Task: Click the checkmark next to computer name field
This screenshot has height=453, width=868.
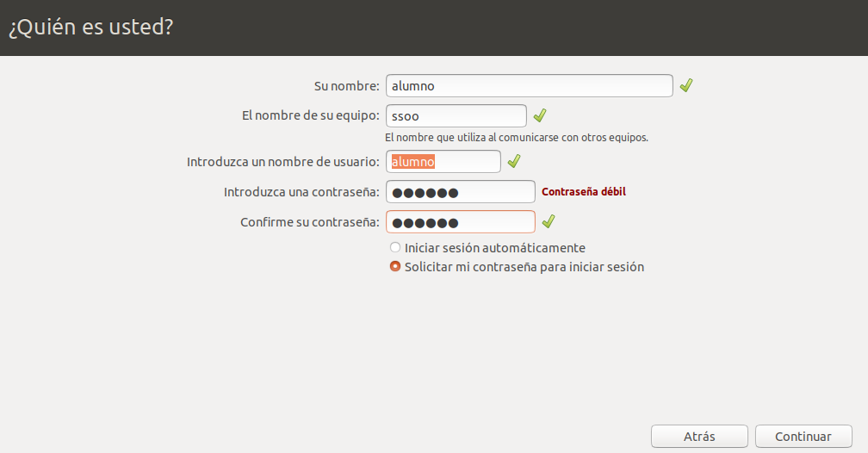Action: click(x=540, y=115)
